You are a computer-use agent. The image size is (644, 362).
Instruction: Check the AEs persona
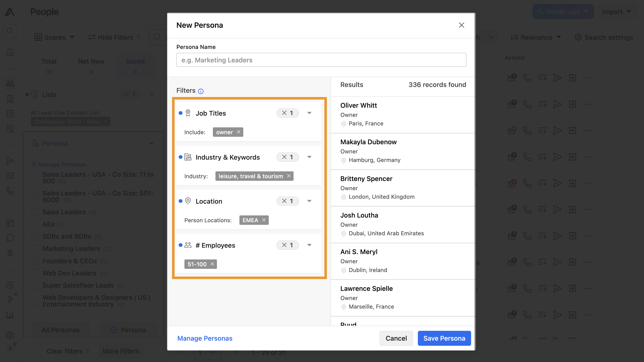tap(35, 224)
